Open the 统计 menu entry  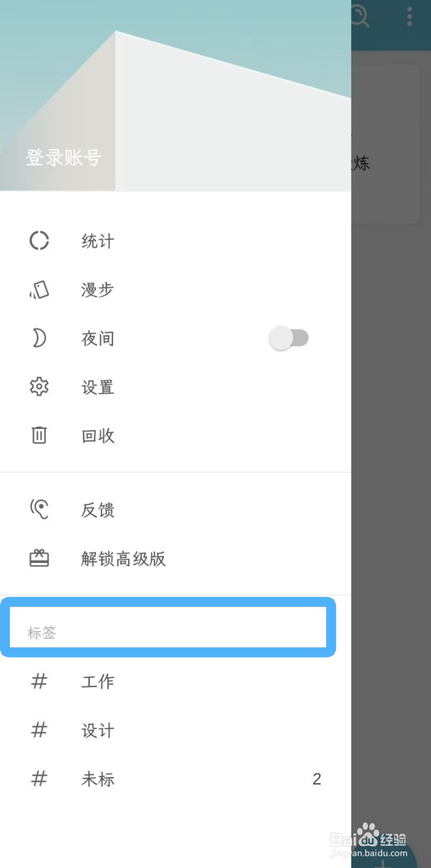(175, 241)
